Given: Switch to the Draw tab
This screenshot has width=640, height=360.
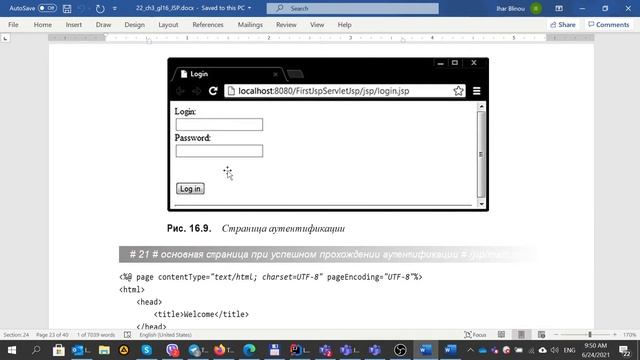Looking at the screenshot, I should 103,24.
